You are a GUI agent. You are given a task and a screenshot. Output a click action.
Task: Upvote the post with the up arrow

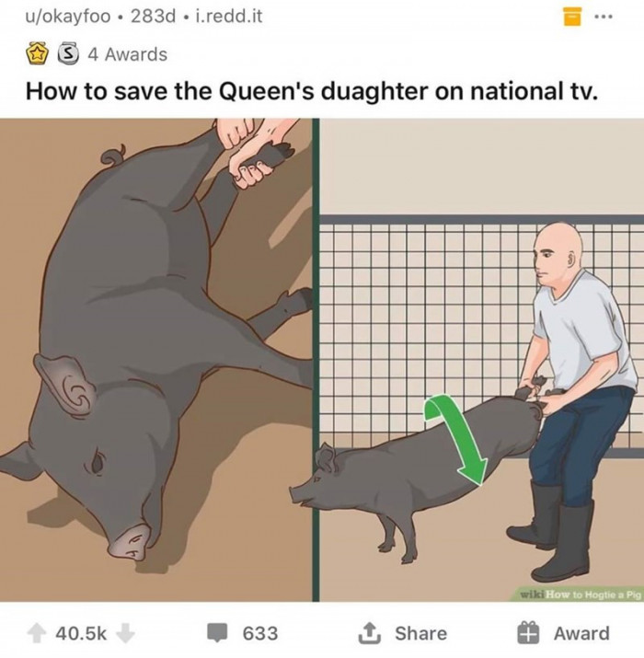tap(37, 633)
